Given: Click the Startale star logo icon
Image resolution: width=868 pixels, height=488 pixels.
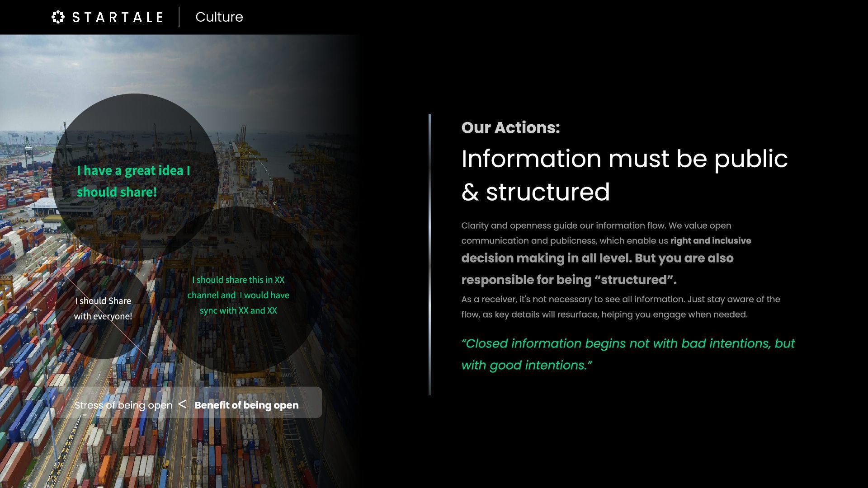Looking at the screenshot, I should [58, 17].
